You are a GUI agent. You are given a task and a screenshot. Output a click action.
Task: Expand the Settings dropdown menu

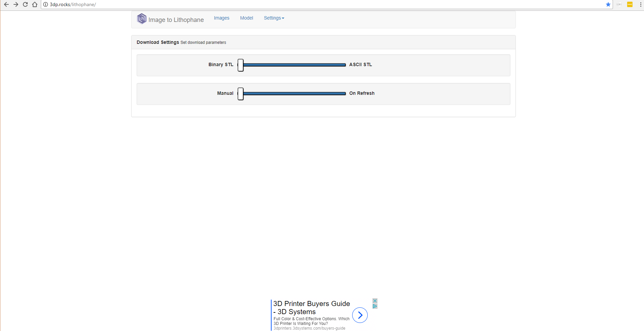[x=274, y=18]
